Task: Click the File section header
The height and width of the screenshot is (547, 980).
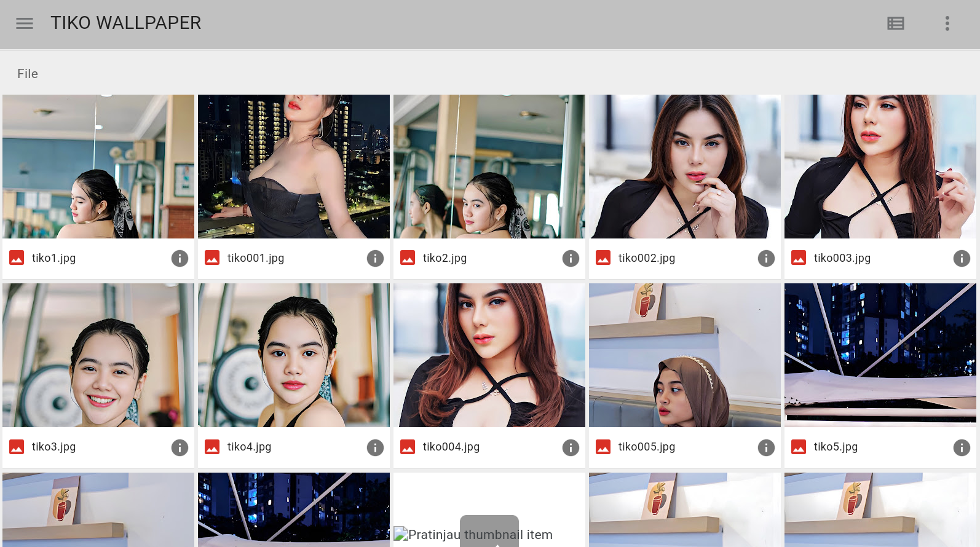Action: 28,74
